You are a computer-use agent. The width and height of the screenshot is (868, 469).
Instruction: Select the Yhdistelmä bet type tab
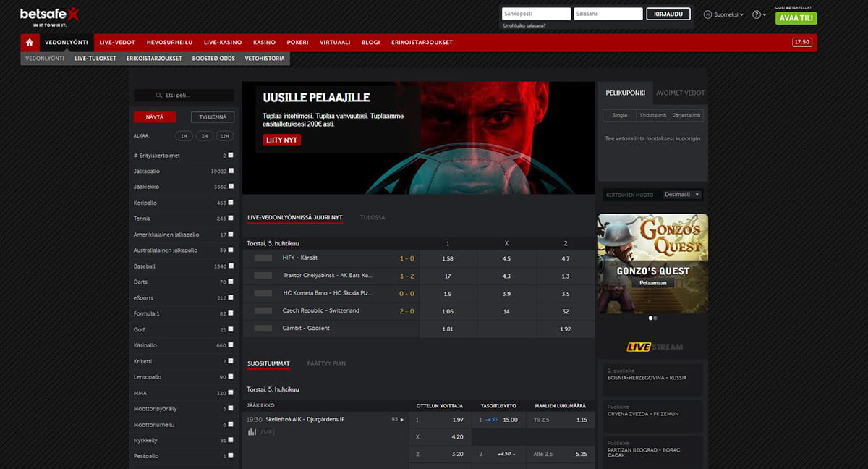[652, 115]
